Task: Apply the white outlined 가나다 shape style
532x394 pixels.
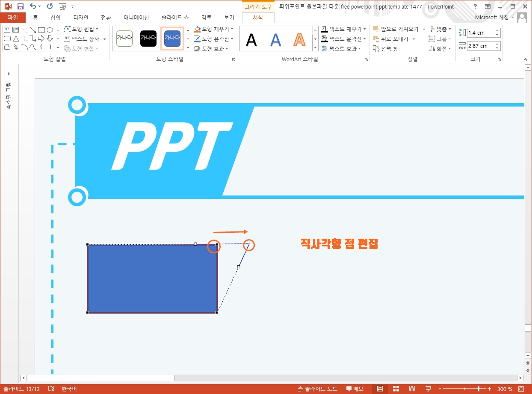Action: [x=124, y=38]
